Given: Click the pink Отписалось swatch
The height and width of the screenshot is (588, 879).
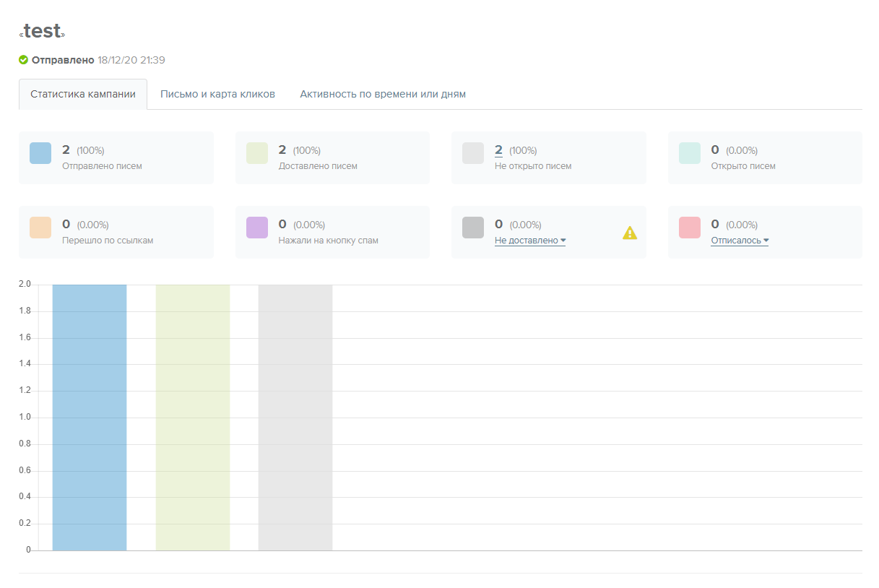Looking at the screenshot, I should 690,228.
